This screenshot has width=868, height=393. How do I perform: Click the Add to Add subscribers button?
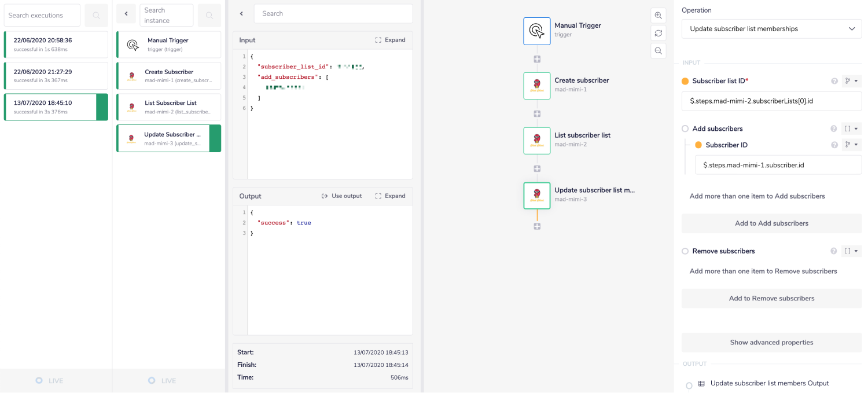[x=771, y=223]
